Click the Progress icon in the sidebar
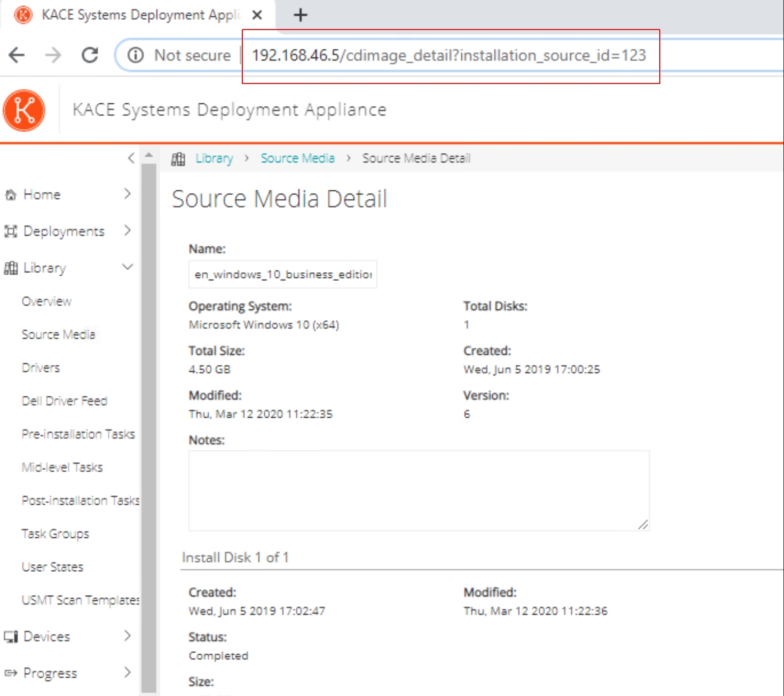Screen dimensions: 784x696 point(11,673)
